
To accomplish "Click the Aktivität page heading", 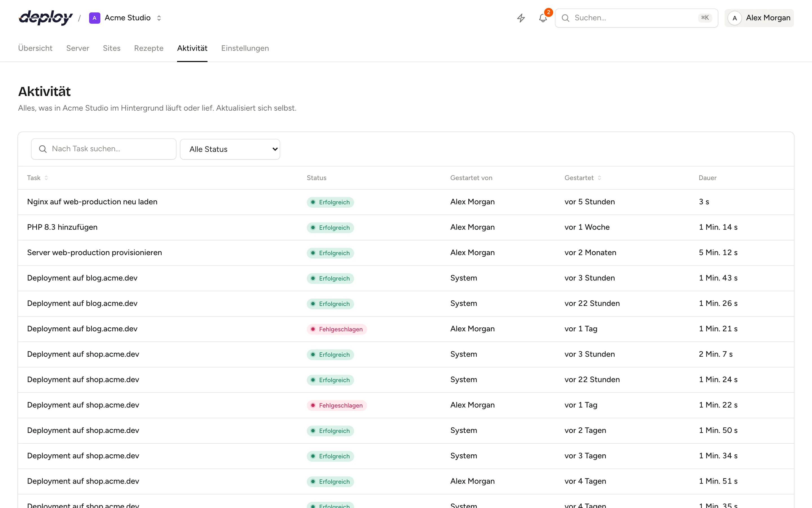I will click(44, 91).
